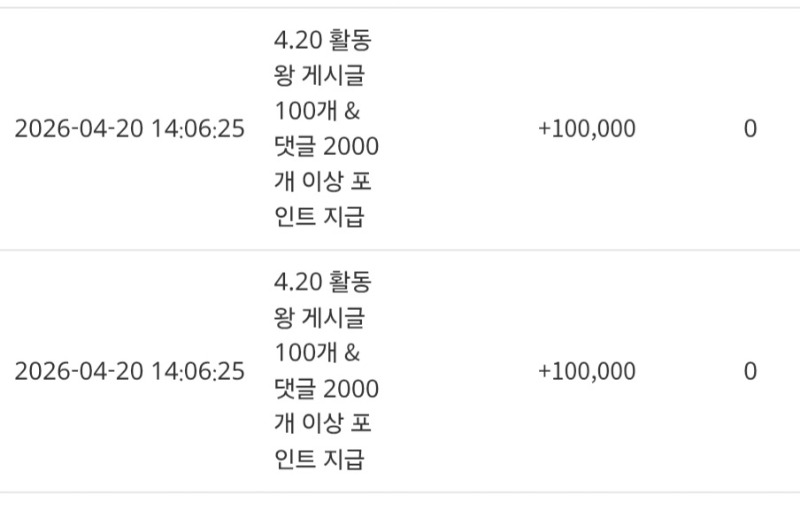Click the date 2026-04-20 in the bottom row
Viewport: 800px width, 511px height.
78,372
